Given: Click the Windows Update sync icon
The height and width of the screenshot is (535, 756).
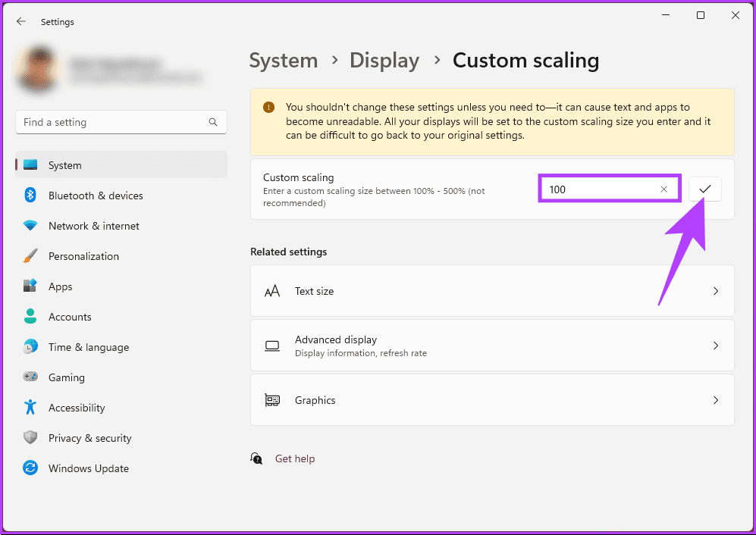Looking at the screenshot, I should point(30,468).
